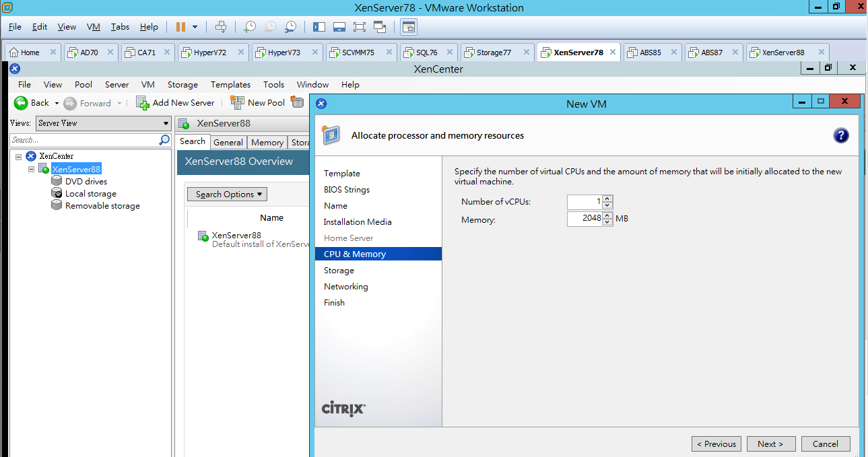Open the VMware Workstation Tabs menu
Viewport: 868px width, 457px height.
tap(120, 27)
